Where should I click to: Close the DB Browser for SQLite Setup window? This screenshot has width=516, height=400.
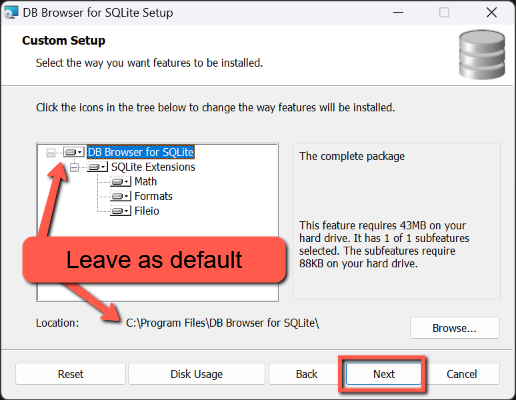pyautogui.click(x=492, y=13)
